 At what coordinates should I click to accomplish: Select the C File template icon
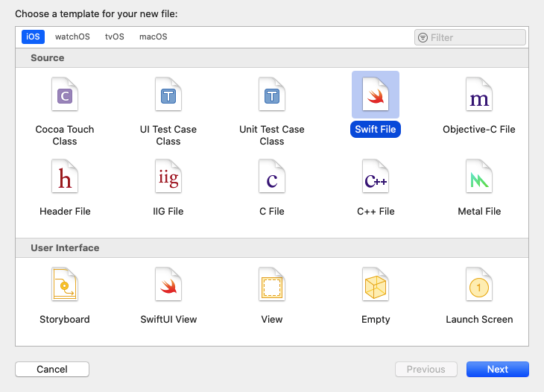(272, 177)
